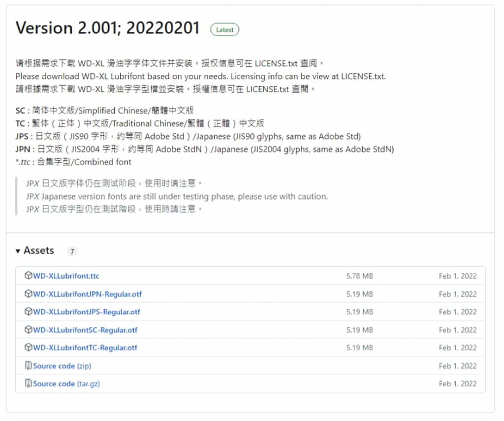Collapse the Assets section triangle

point(18,251)
